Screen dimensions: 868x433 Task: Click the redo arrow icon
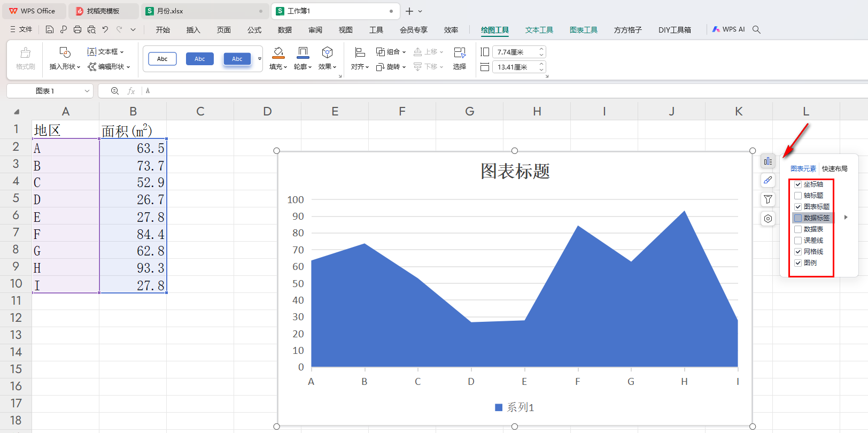coord(119,29)
